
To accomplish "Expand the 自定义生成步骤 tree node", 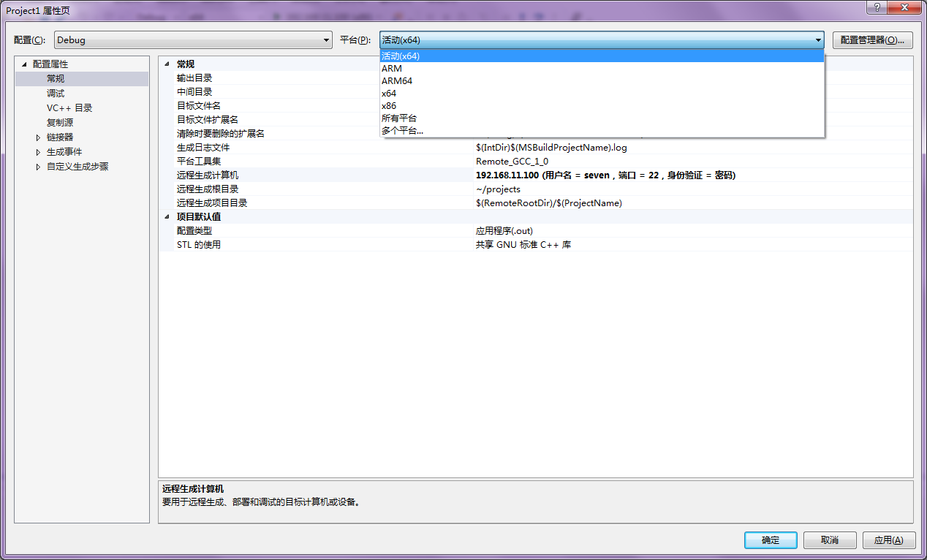I will pyautogui.click(x=39, y=167).
